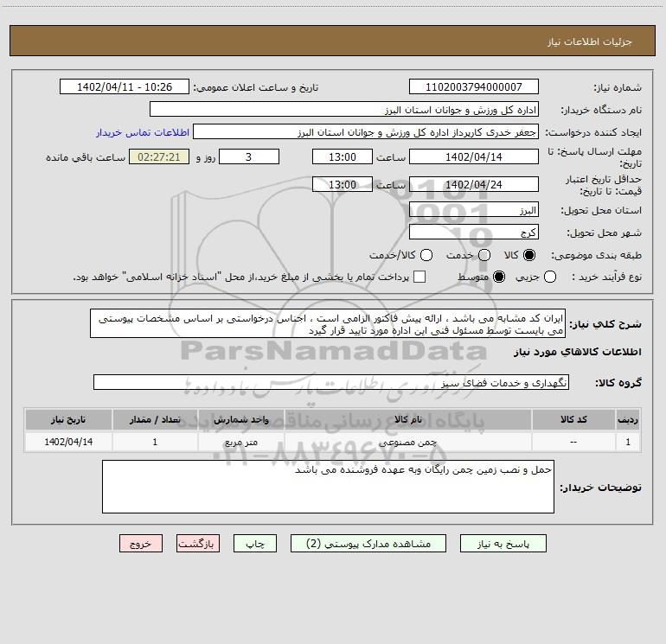Click the need number field 1102003794000007
The height and width of the screenshot is (644, 666).
click(x=474, y=86)
